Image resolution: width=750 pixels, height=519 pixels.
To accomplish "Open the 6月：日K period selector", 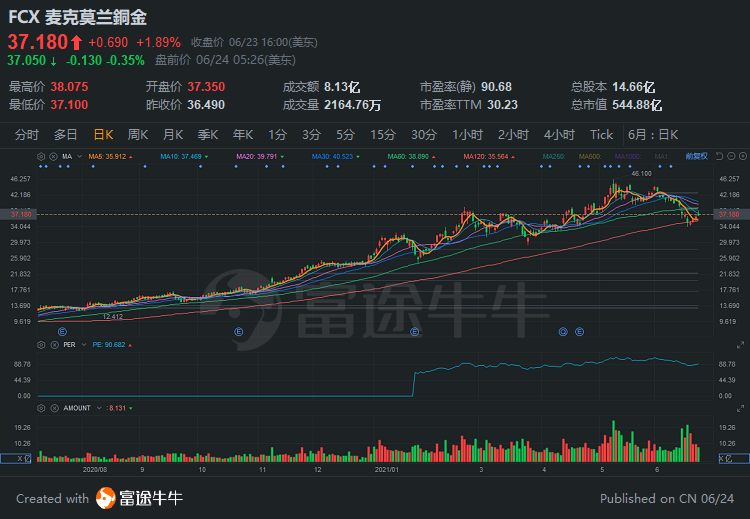I will 653,135.
